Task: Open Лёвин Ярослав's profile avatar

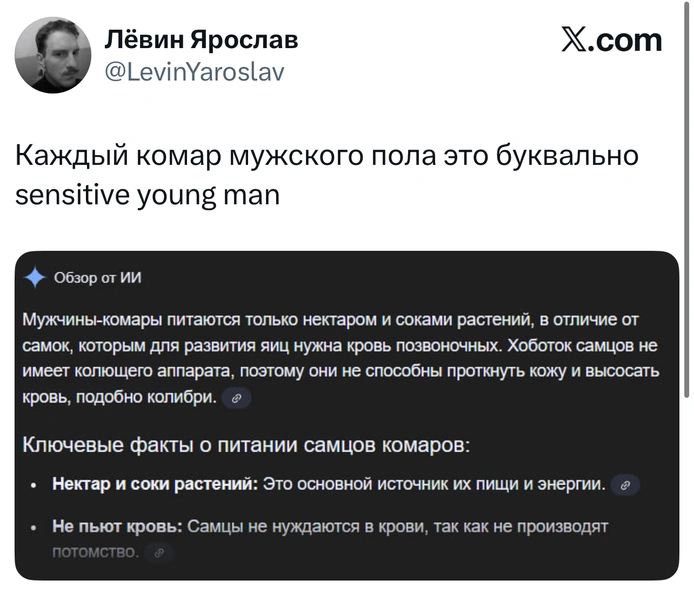Action: (53, 55)
